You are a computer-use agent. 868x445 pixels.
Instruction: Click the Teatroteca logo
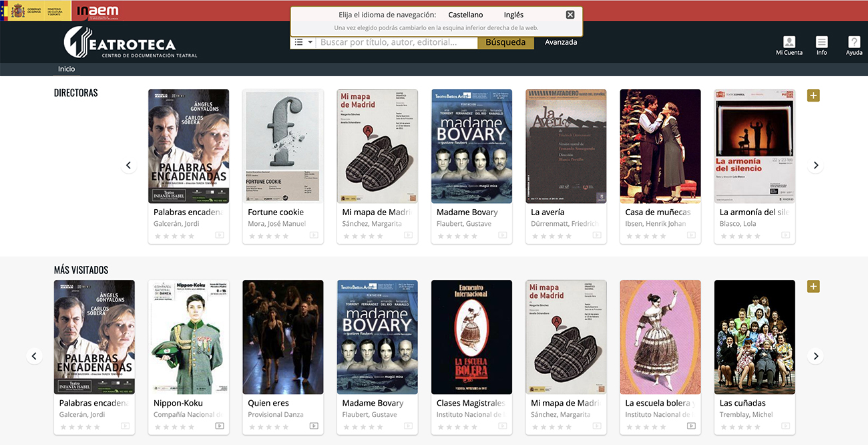coord(120,43)
